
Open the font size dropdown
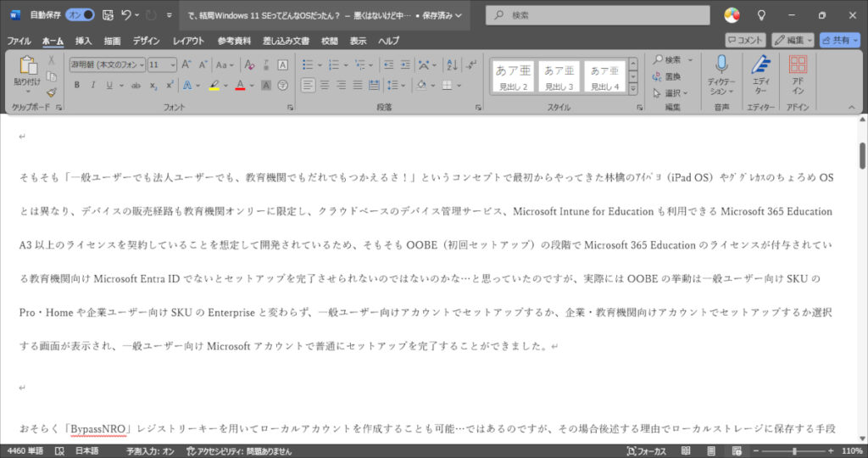click(x=173, y=65)
